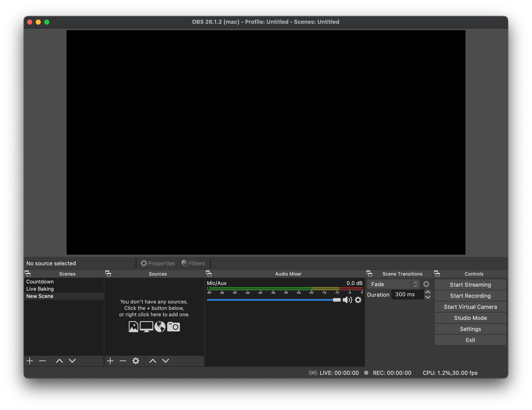
Task: Click the Scene Transitions gear icon
Action: click(x=426, y=284)
